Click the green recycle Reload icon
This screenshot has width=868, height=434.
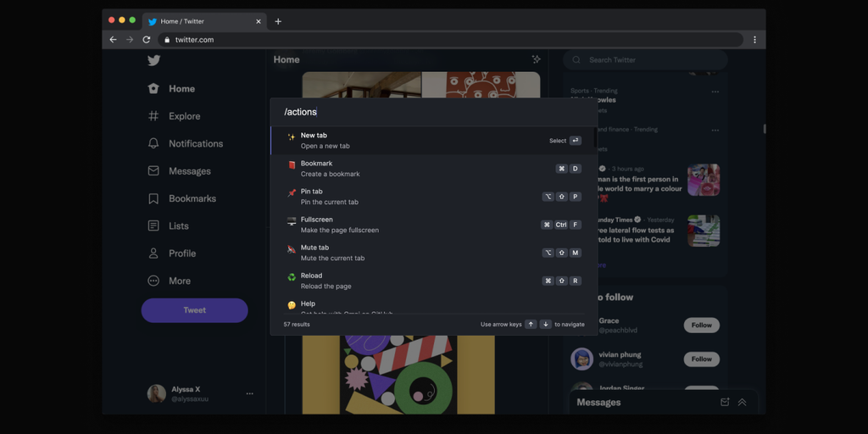pyautogui.click(x=292, y=277)
